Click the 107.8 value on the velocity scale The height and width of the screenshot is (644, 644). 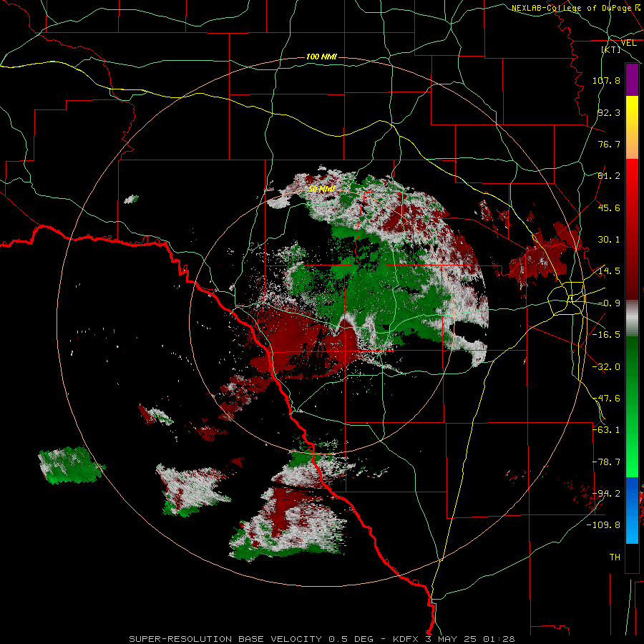[x=606, y=80]
